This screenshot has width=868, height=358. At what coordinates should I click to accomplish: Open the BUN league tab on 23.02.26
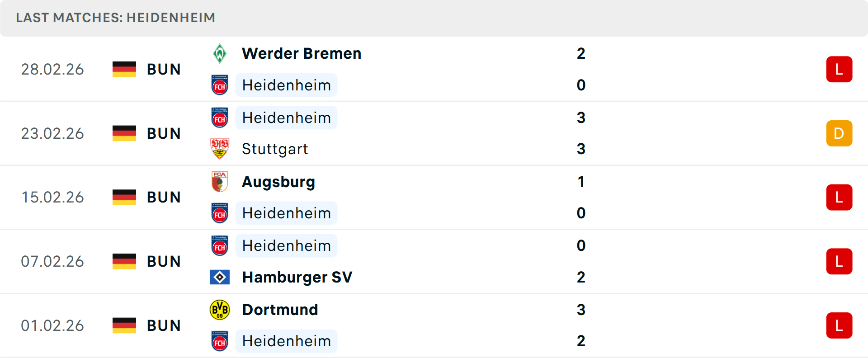coord(164,133)
